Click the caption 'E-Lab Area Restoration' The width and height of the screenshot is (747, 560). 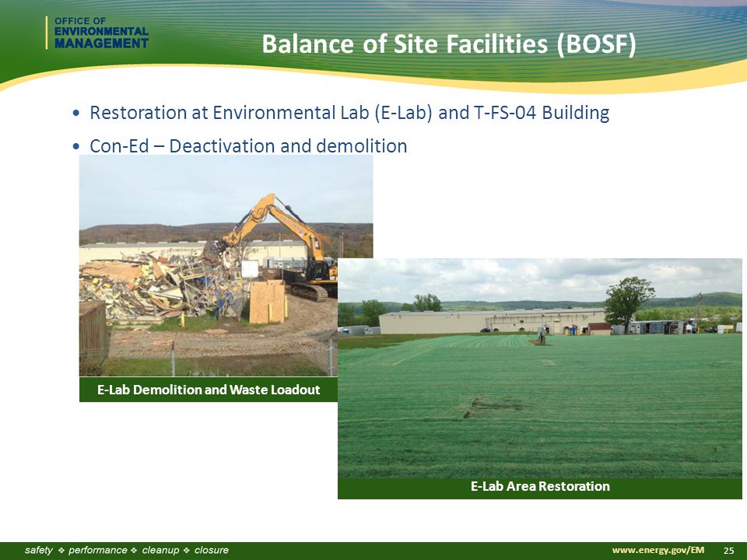[540, 486]
